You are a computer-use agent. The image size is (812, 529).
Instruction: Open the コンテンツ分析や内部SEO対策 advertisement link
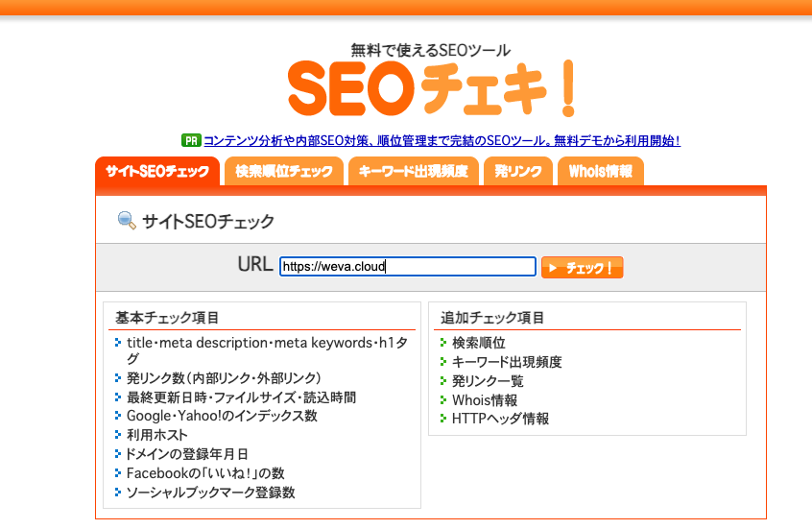[442, 140]
